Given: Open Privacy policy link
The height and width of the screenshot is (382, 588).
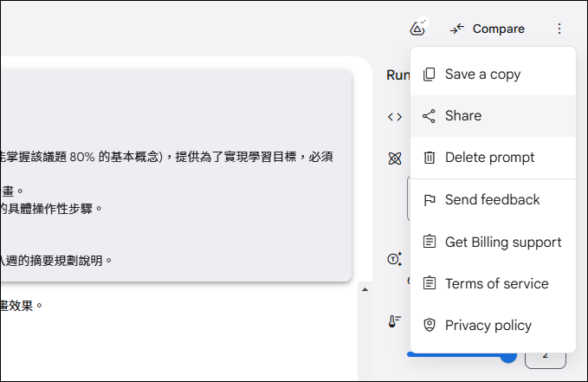Looking at the screenshot, I should pos(488,326).
